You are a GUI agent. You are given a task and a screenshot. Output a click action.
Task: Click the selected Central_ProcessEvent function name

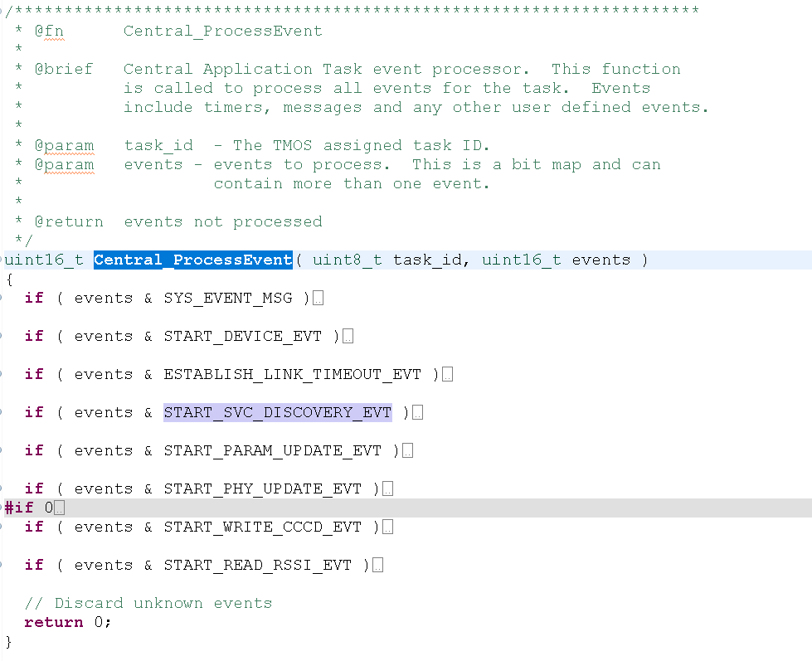pos(193,260)
